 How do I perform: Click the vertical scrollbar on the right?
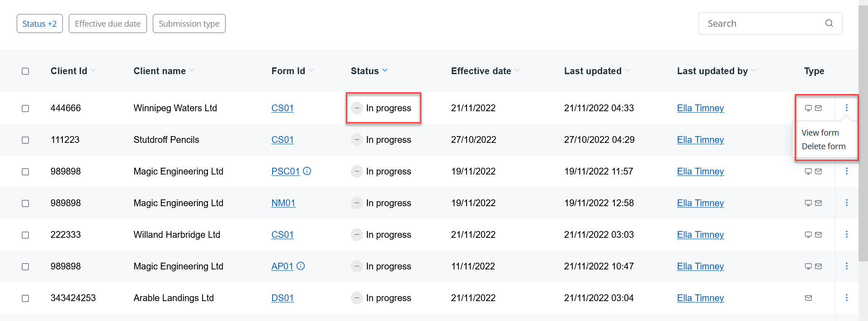coord(863,136)
